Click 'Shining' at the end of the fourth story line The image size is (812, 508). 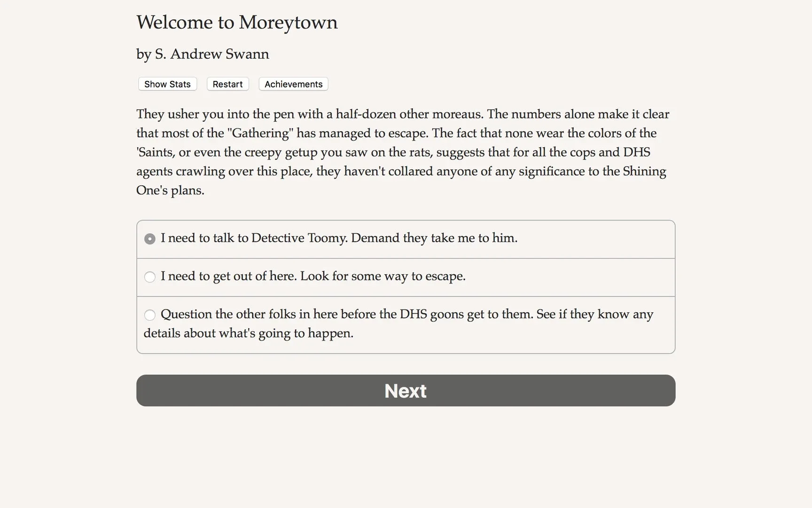tap(644, 171)
